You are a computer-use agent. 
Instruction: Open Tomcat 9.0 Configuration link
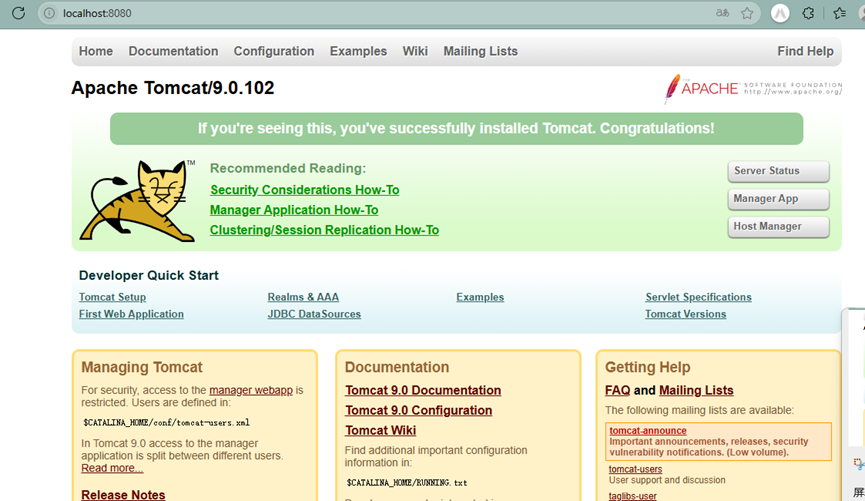(x=419, y=411)
